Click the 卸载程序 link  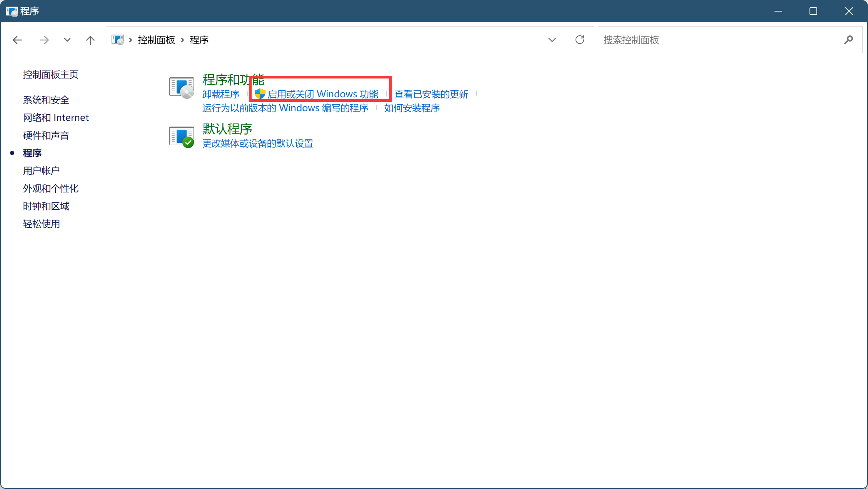[x=221, y=94]
